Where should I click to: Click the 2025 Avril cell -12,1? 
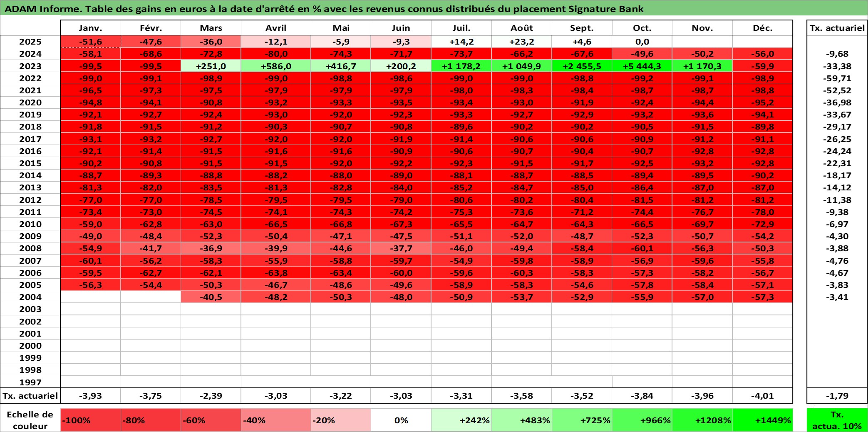click(x=276, y=42)
